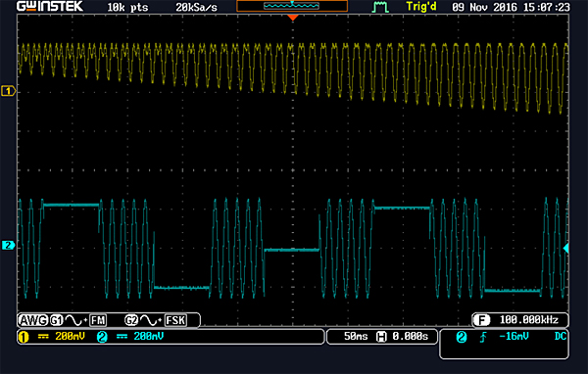Click the 100.000kHz frequency counter
Viewport: 588px width, 374px height.
520,320
